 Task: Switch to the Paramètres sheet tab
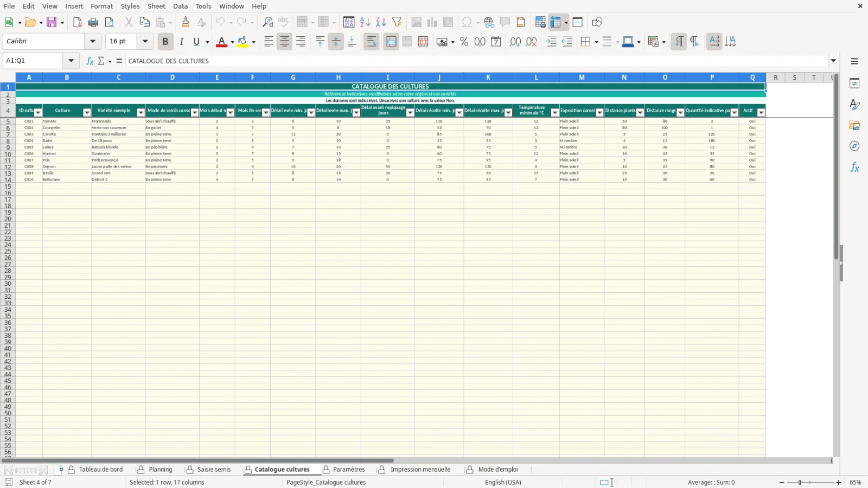coord(349,470)
